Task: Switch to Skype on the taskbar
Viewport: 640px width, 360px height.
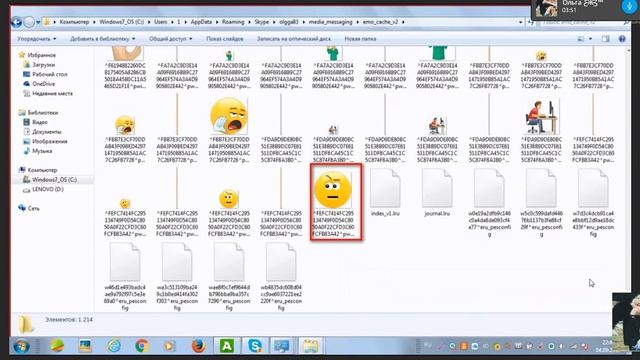Action: click(x=255, y=346)
